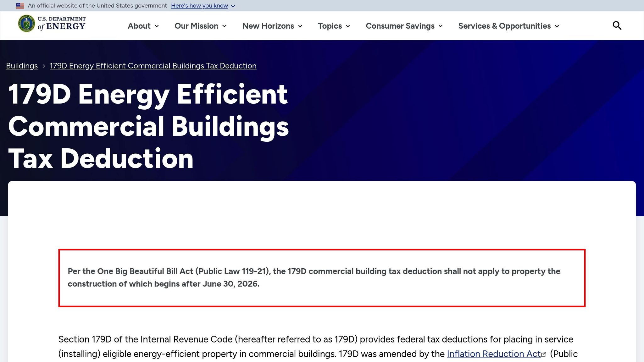Go to Buildings breadcrumb link
The width and height of the screenshot is (644, 362).
pyautogui.click(x=22, y=66)
